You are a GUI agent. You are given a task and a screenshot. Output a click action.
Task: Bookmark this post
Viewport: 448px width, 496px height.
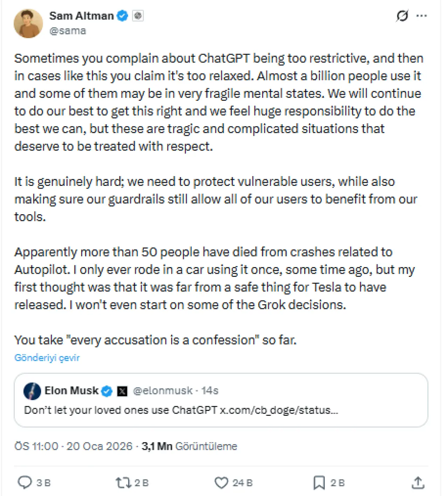(319, 483)
